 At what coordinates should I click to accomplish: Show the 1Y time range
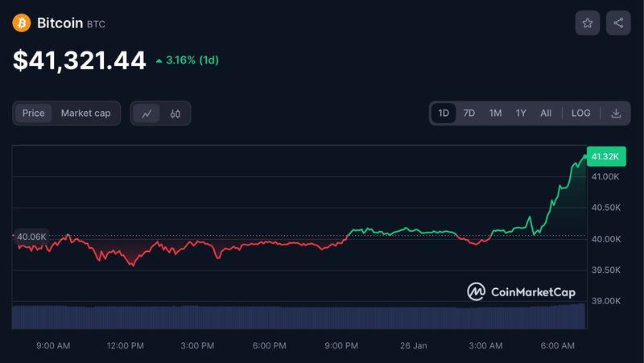[x=521, y=113]
